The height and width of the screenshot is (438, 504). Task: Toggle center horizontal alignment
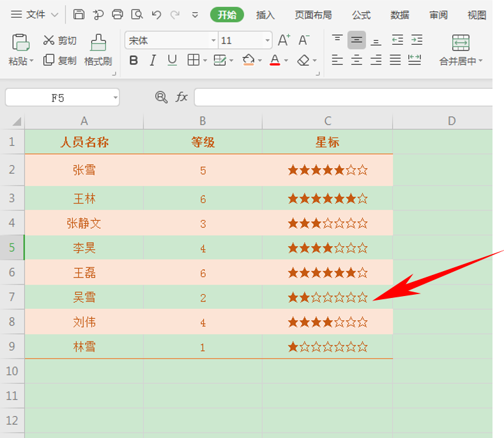point(356,60)
